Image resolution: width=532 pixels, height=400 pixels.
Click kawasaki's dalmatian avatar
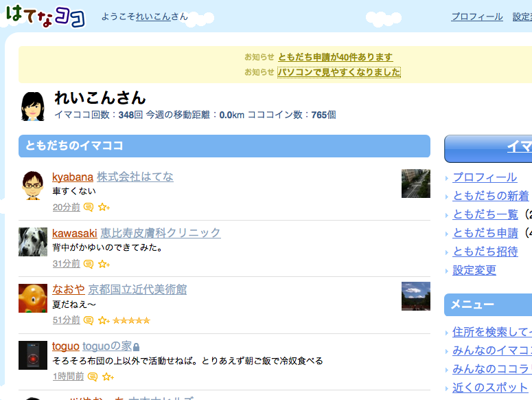coord(32,242)
